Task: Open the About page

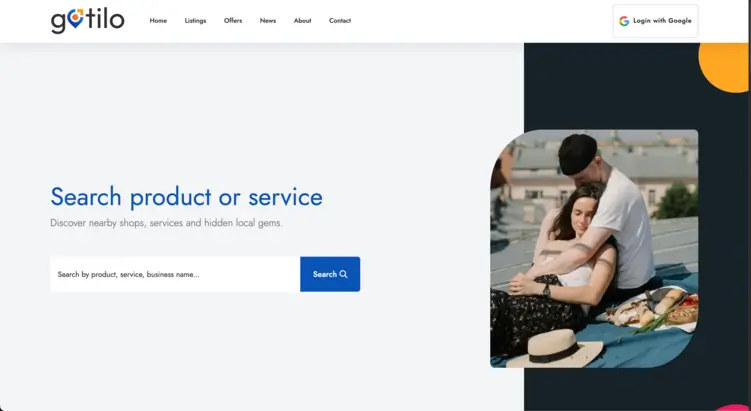Action: pyautogui.click(x=302, y=21)
